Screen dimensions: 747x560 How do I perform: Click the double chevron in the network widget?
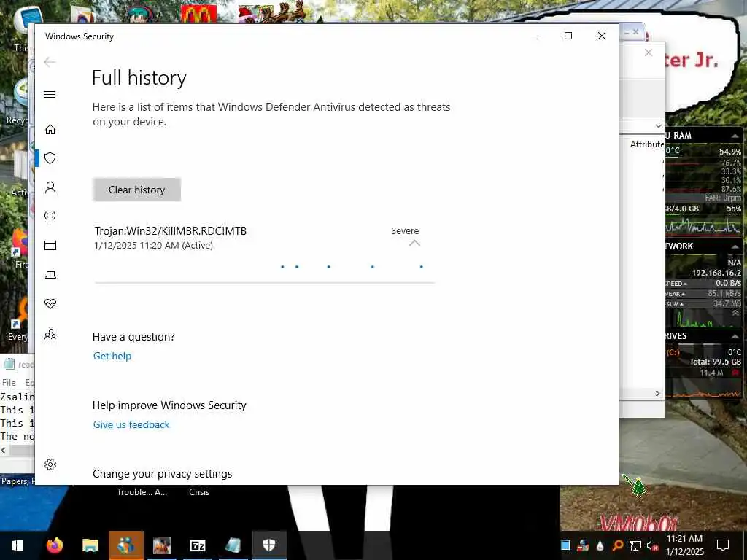pos(735,314)
